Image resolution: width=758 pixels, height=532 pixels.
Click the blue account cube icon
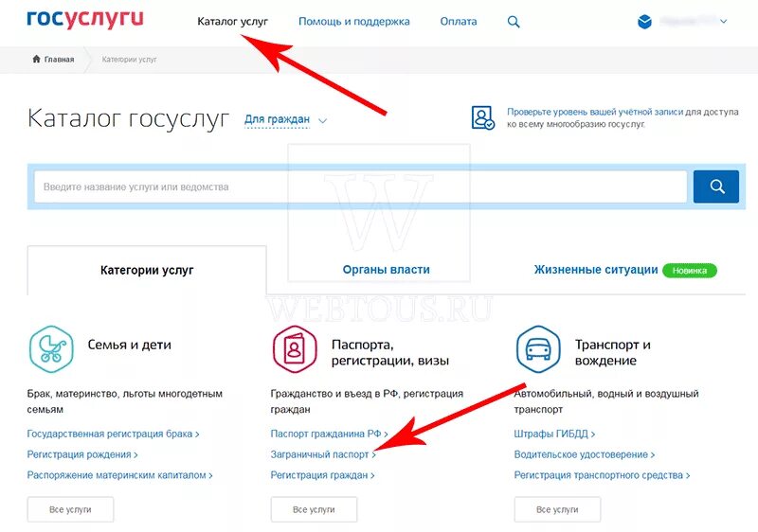pyautogui.click(x=644, y=21)
